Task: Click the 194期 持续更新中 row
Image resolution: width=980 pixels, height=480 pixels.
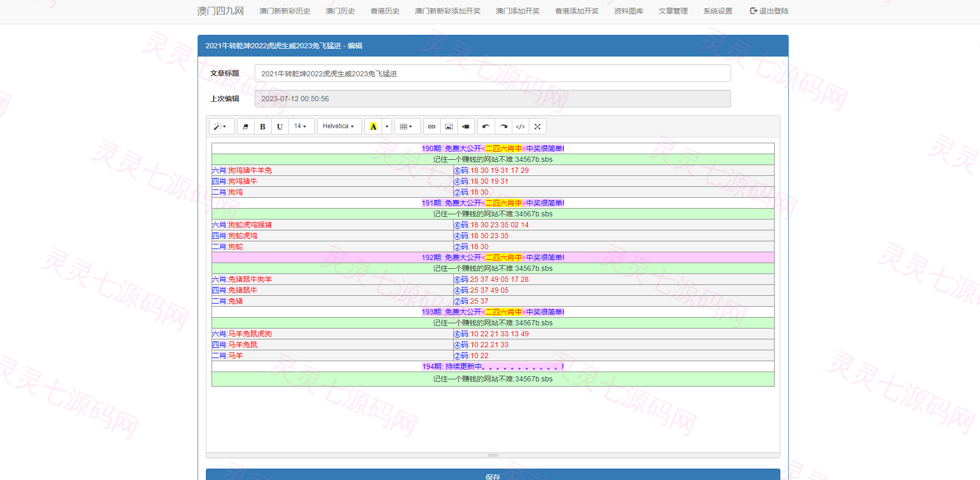Action: click(x=493, y=366)
